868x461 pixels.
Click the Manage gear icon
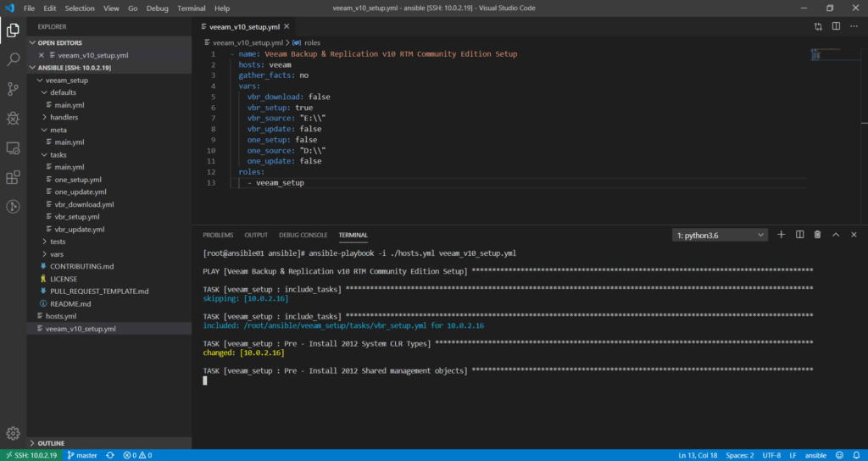tap(14, 433)
